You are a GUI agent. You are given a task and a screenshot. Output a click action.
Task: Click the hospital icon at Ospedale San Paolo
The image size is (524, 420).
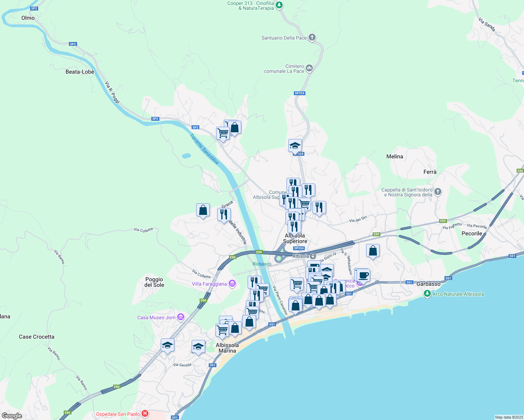point(145,414)
